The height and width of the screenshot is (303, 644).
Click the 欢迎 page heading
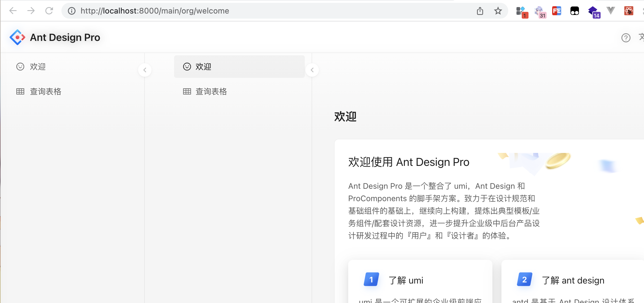point(345,117)
